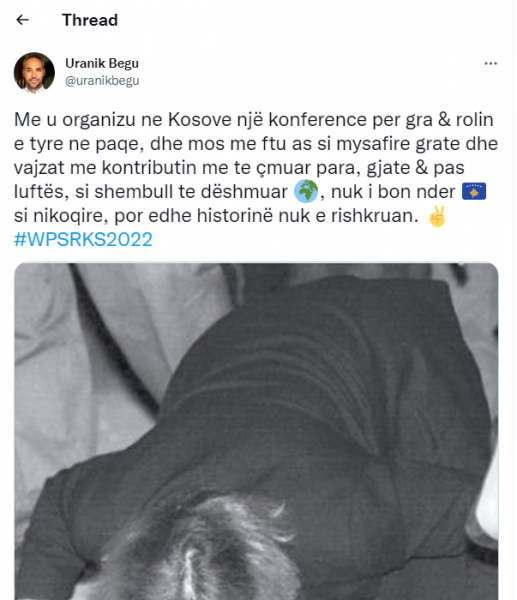Click the word 'kontributin' in the tweet
Viewport: 517px width, 600px height.
149,168
